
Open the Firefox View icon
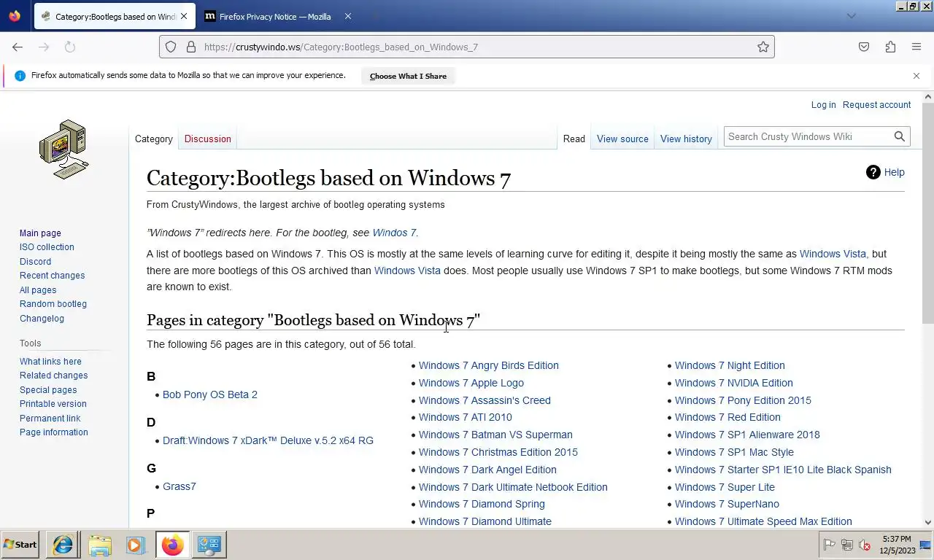15,16
